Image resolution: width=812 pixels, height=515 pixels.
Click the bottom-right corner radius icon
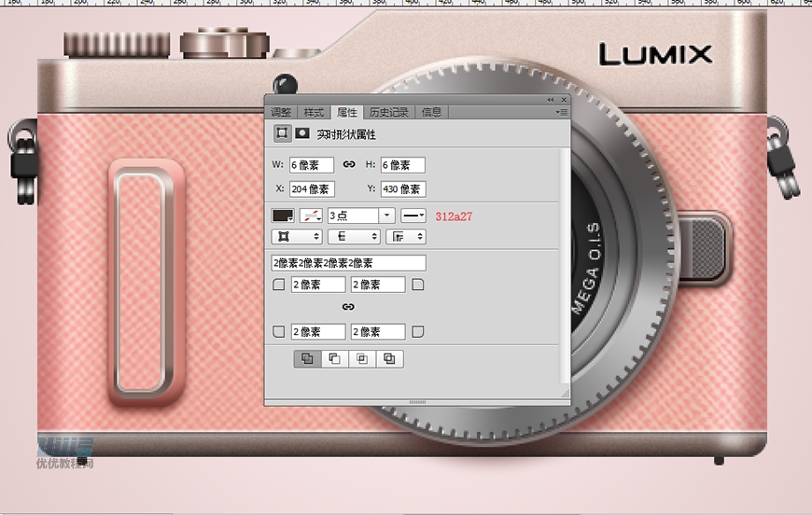click(417, 332)
